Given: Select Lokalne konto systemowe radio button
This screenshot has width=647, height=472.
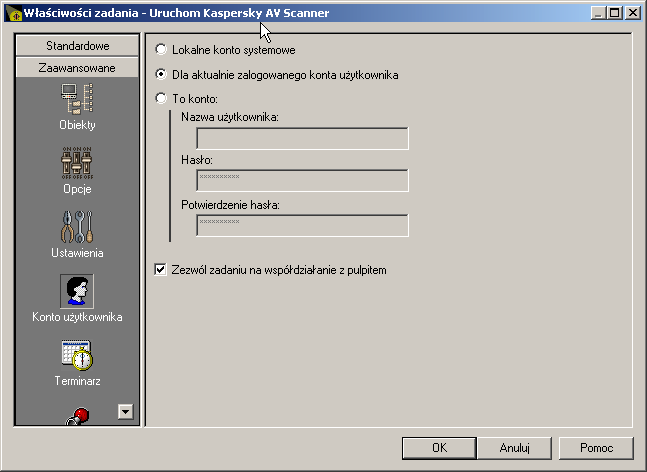Looking at the screenshot, I should tap(161, 50).
